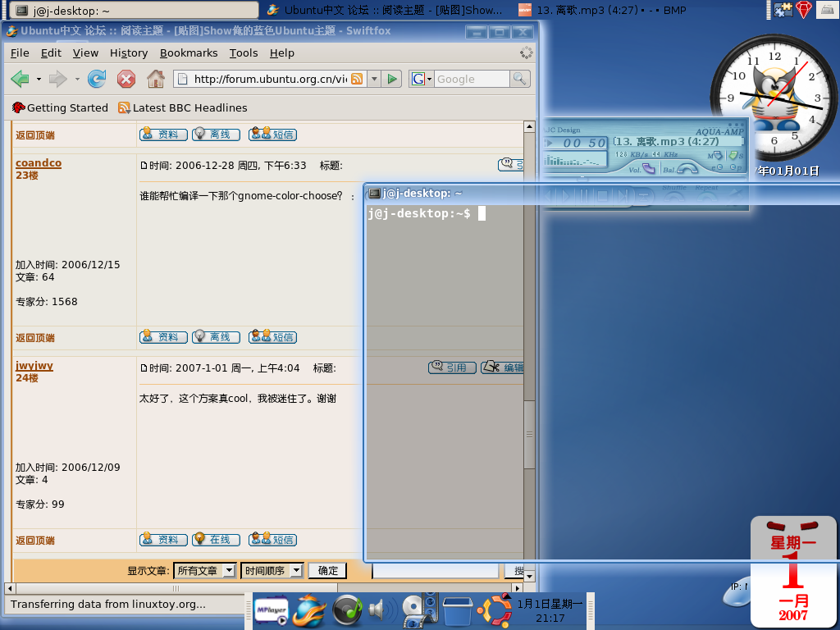Screen dimensions: 840x630
Task: Click the browser vertical scrollbar thumb
Action: click(529, 434)
